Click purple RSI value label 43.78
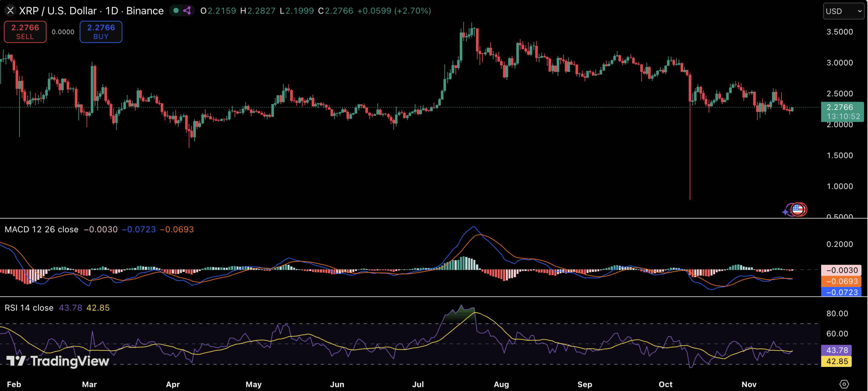This screenshot has width=868, height=391. [836, 350]
